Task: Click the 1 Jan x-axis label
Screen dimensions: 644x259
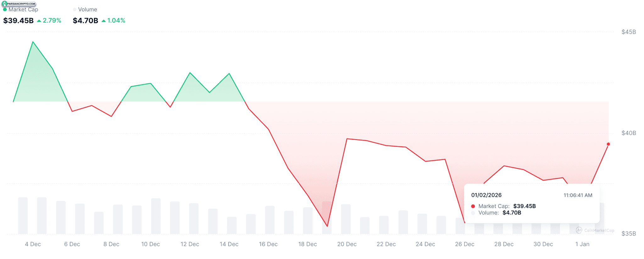Action: 582,244
